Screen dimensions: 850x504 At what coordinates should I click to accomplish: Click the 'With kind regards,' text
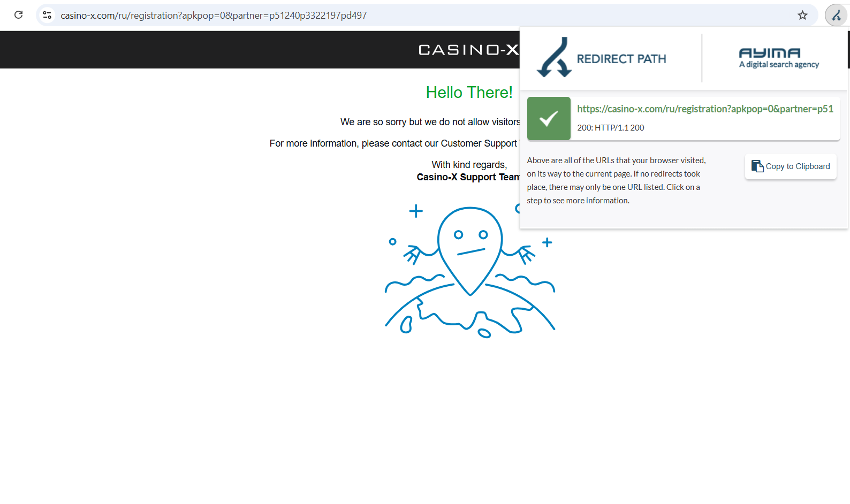469,165
